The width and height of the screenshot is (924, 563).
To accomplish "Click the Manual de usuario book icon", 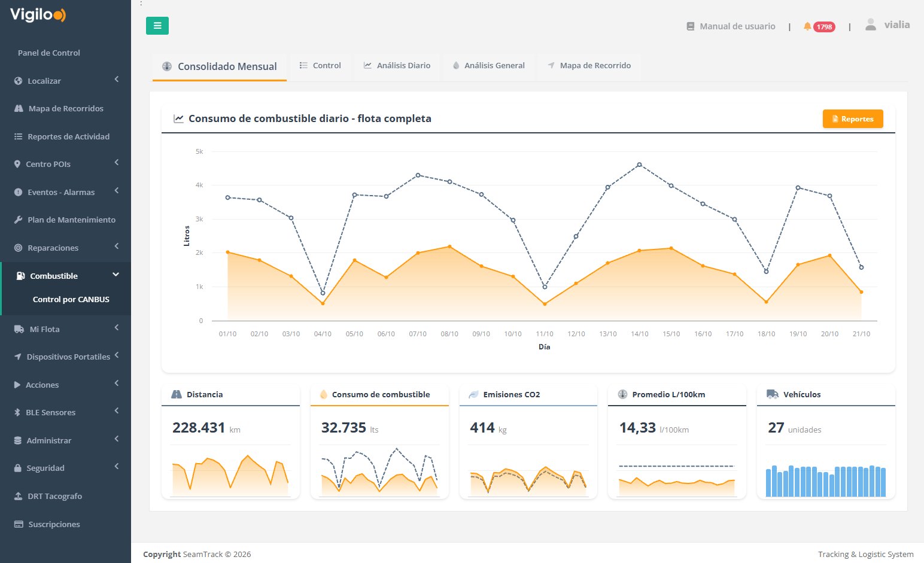I will coord(690,26).
